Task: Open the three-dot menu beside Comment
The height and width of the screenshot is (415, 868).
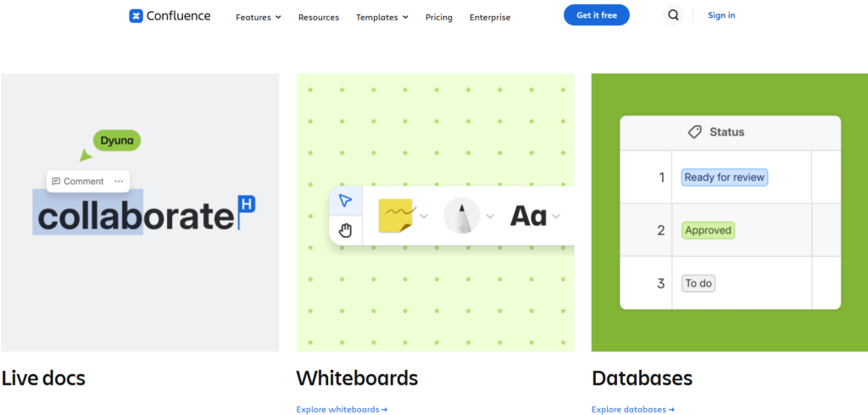Action: point(119,181)
